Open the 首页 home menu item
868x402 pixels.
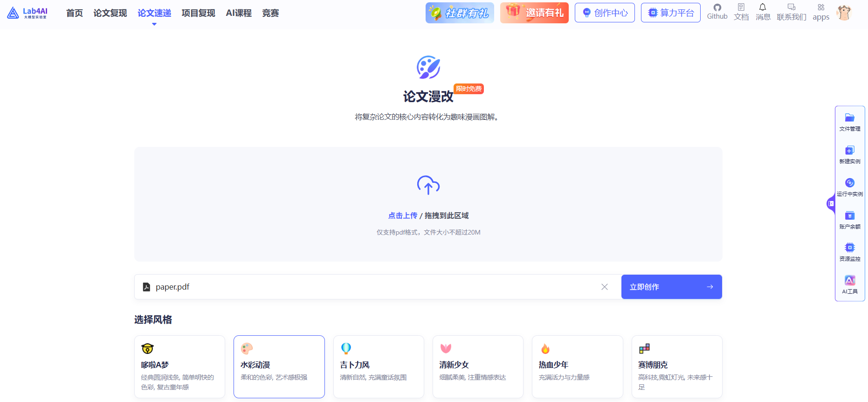pos(75,13)
